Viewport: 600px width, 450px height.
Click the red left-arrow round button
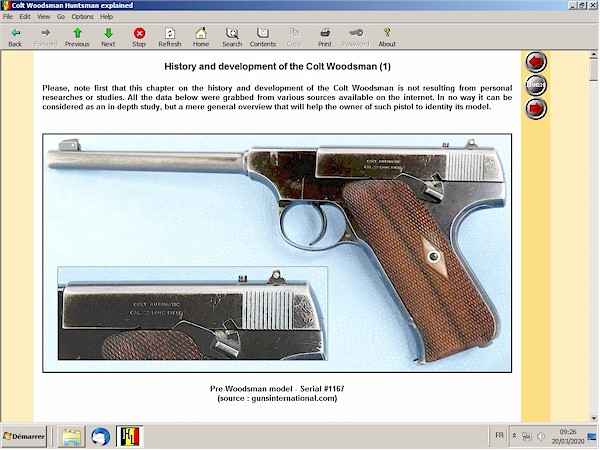[x=536, y=62]
